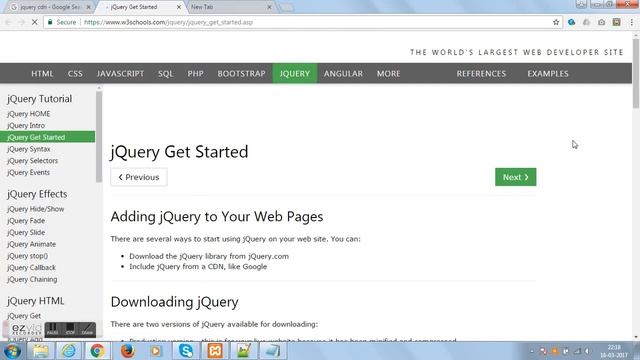Select jQuery Get Started in sidebar
Screen dimensions: 640x360
coord(47,137)
